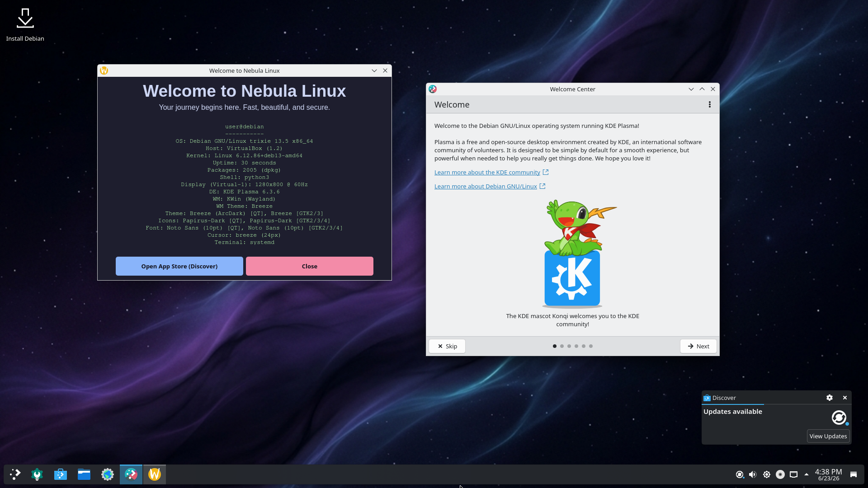Click Welcome Center title bar app icon
868x488 pixels.
(433, 89)
